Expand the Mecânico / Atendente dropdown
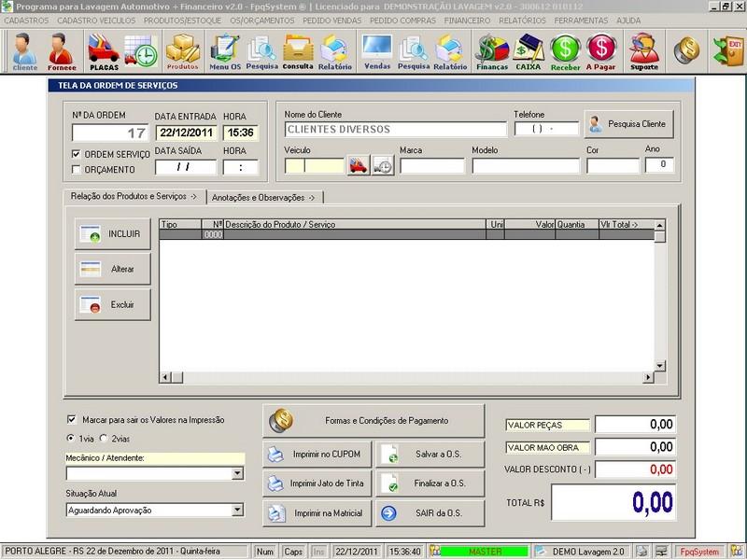 237,473
